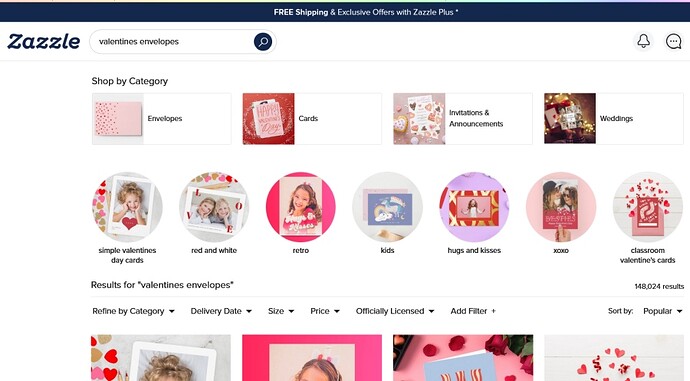Viewport: 690px width, 381px height.
Task: Select classroom valentine's cards circle
Action: coord(648,207)
